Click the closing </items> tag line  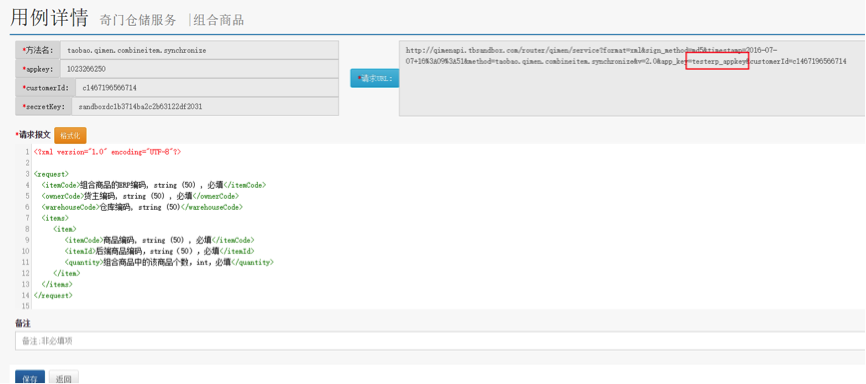coord(56,284)
